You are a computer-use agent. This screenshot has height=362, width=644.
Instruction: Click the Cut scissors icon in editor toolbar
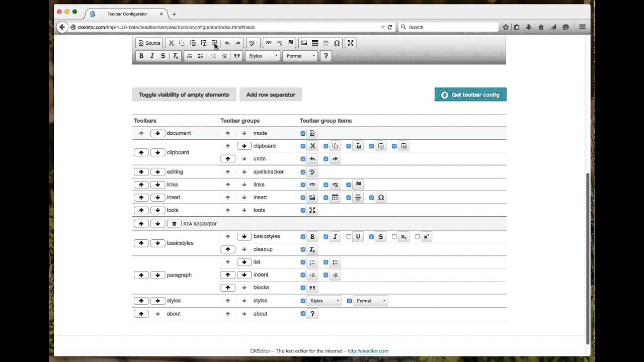coord(171,43)
